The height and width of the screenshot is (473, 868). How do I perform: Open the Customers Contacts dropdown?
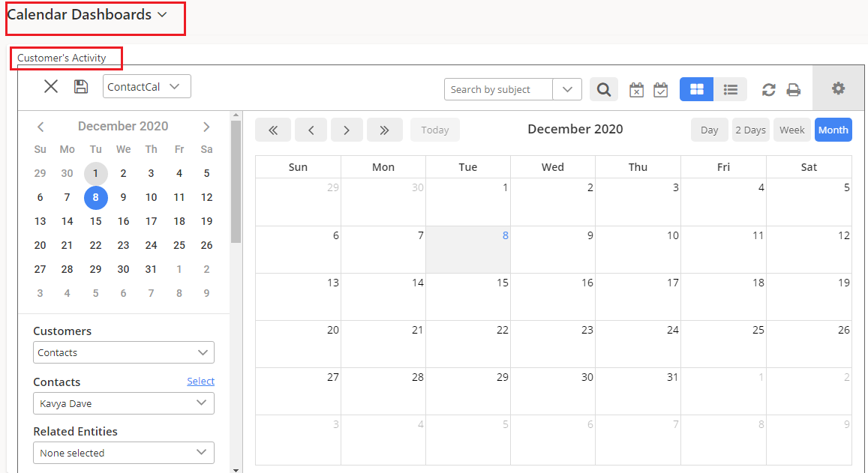pos(124,352)
